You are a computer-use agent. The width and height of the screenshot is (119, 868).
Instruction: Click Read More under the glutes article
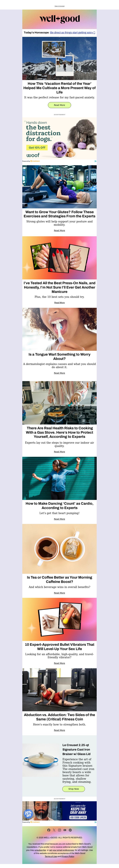59,230
